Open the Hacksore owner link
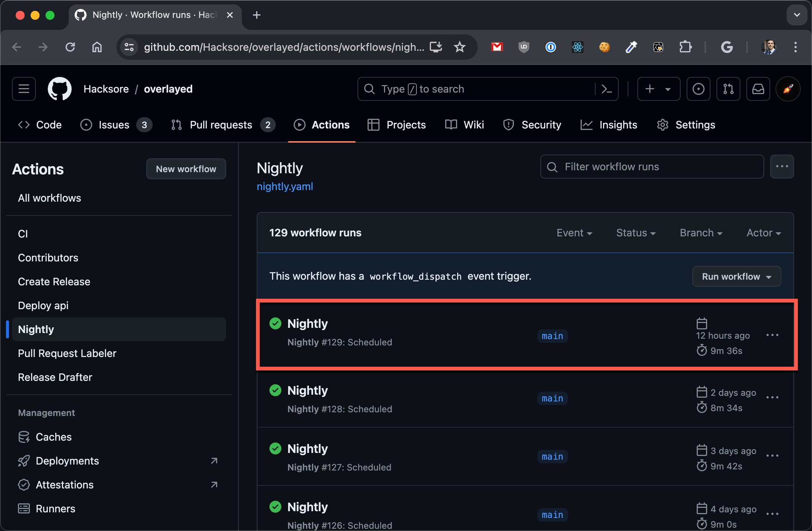 [106, 89]
